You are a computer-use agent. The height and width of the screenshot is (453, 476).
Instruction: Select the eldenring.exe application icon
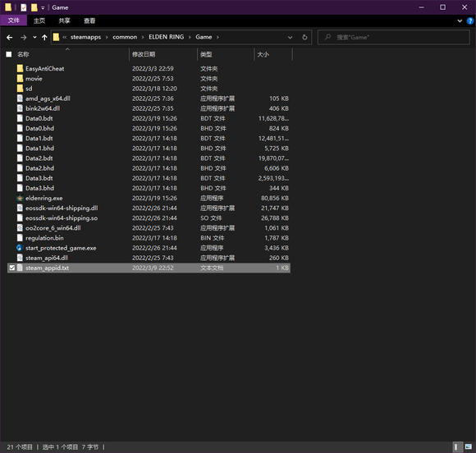pos(20,198)
